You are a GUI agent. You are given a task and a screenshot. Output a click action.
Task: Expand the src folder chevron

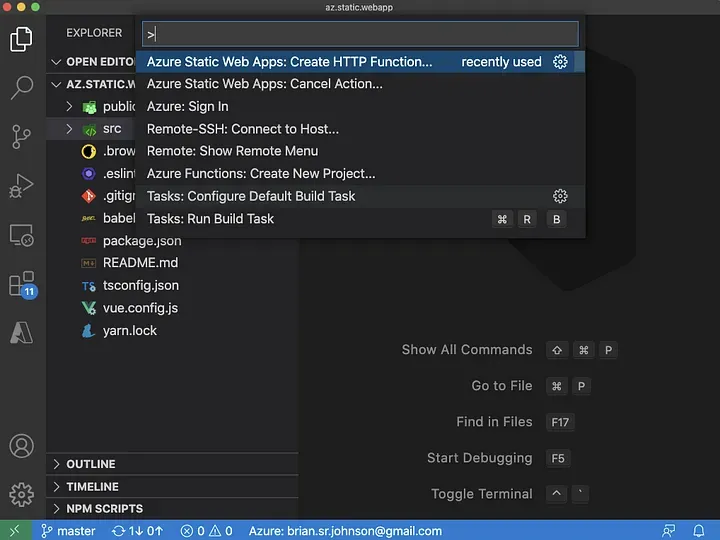[69, 129]
